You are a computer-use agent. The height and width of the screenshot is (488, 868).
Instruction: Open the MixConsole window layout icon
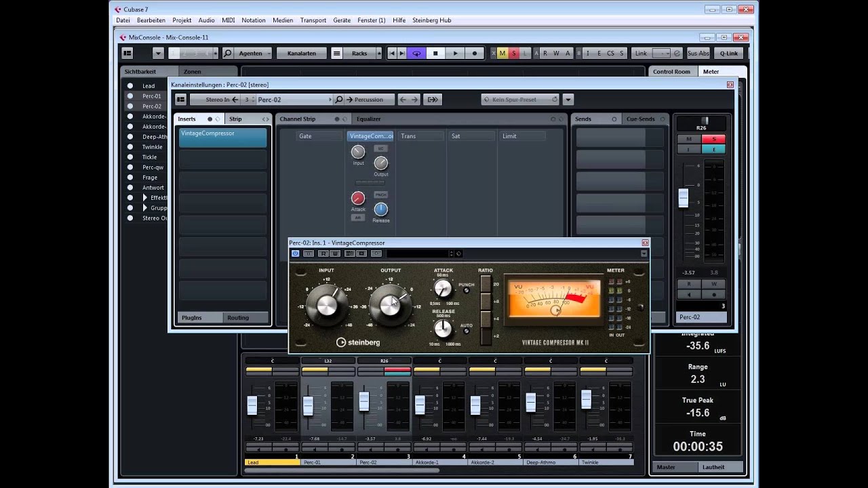(x=127, y=53)
